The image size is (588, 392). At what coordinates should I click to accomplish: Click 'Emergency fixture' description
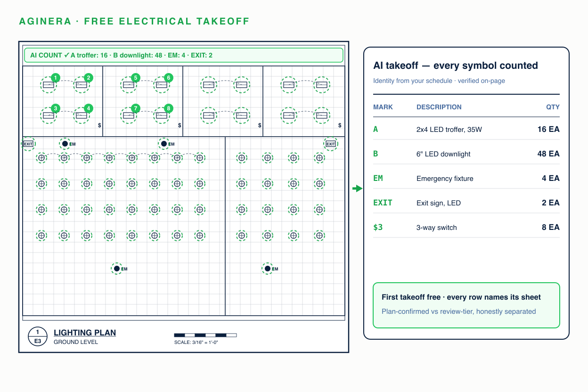(x=445, y=179)
